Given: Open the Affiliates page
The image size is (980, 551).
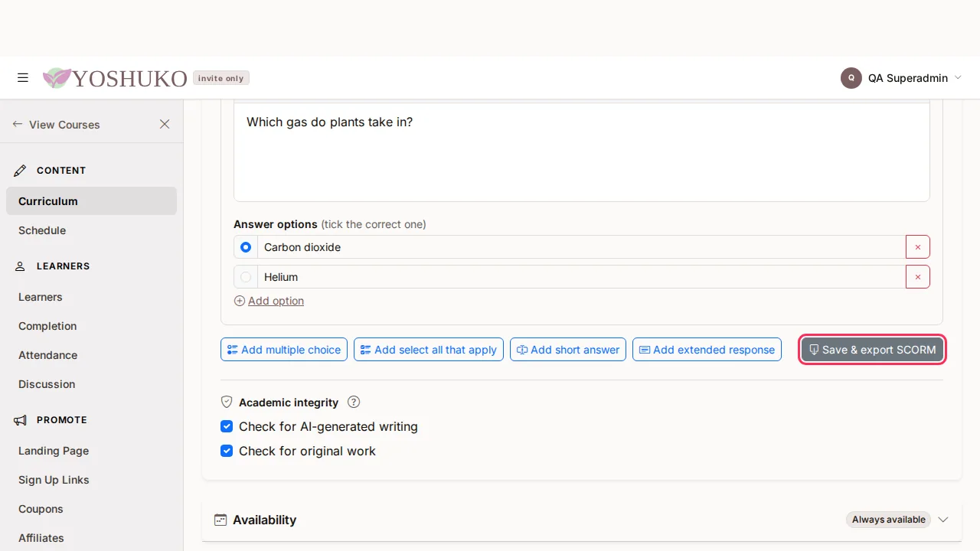Looking at the screenshot, I should point(91,538).
